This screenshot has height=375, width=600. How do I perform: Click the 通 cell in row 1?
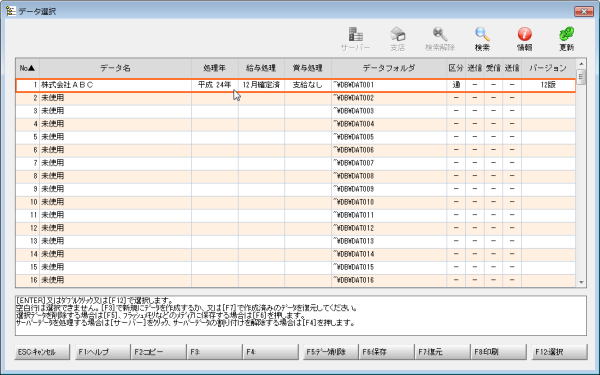tap(456, 85)
